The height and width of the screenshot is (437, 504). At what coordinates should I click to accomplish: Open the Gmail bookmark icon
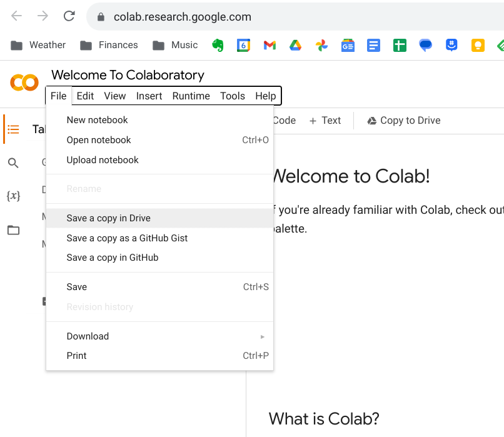[270, 45]
